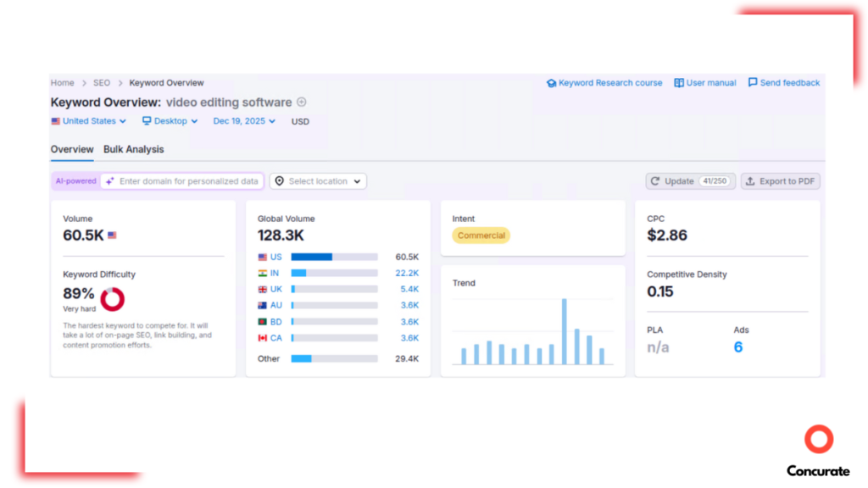Select the Overview tab
The height and width of the screenshot is (488, 868).
[72, 149]
